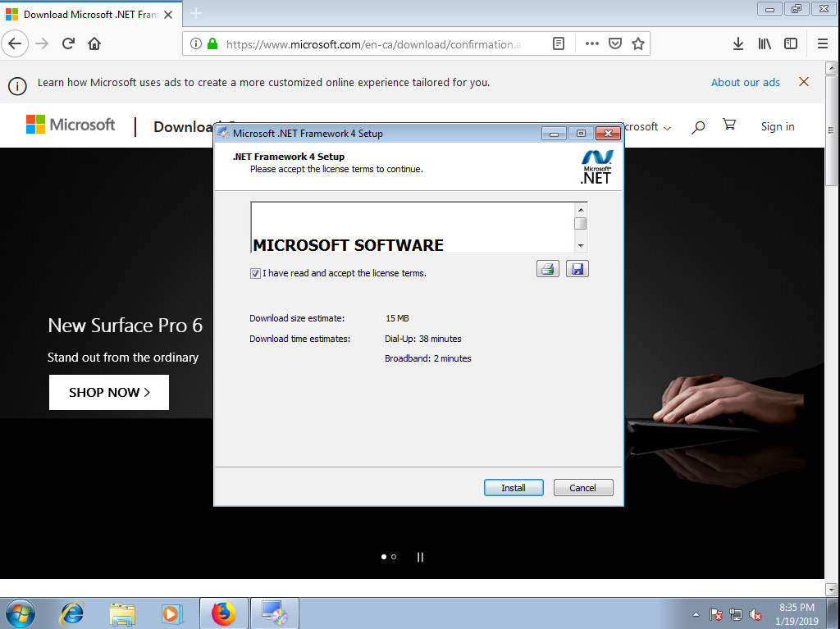Open page actions three-dot menu
The image size is (840, 629).
[x=592, y=44]
